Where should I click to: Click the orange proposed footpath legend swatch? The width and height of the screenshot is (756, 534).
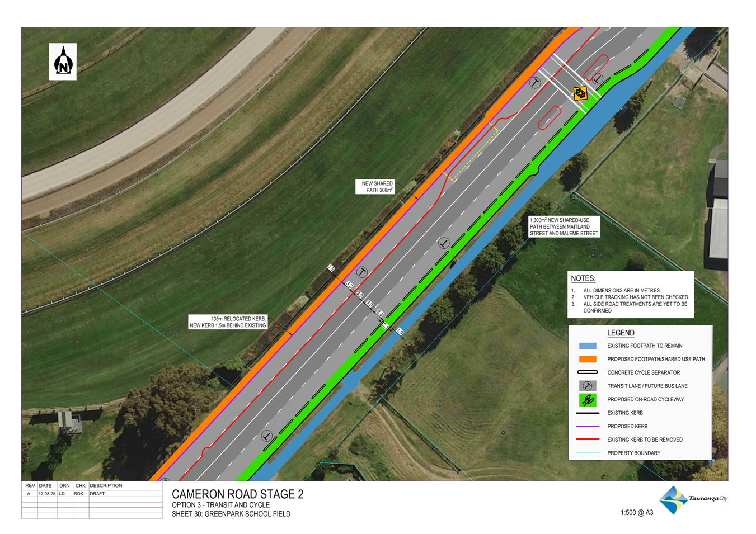(x=588, y=360)
